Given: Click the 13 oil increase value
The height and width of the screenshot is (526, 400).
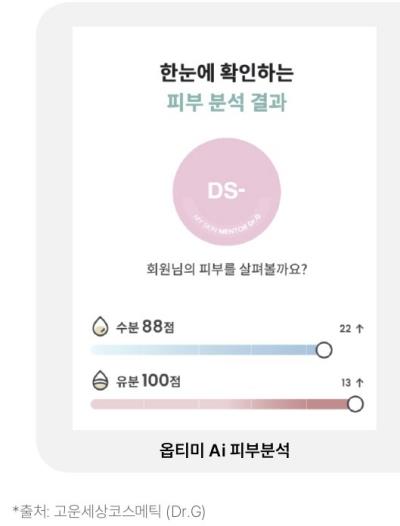Looking at the screenshot, I should coord(346,383).
